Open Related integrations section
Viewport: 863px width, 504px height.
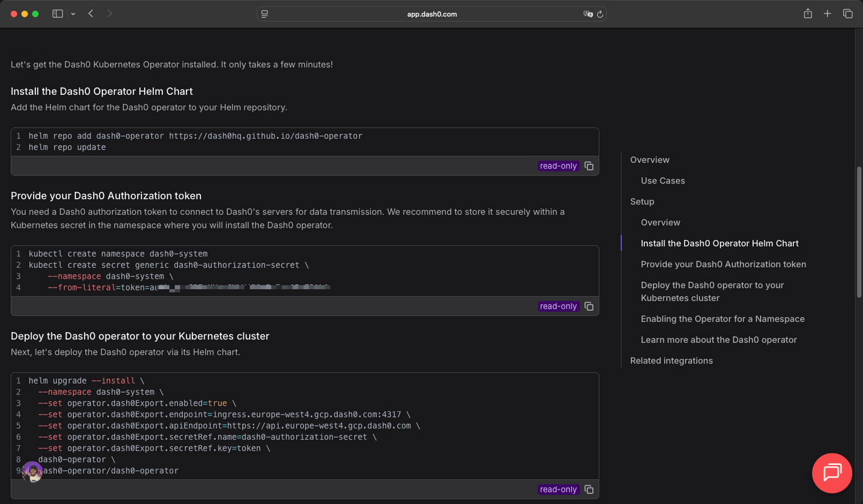click(x=672, y=360)
